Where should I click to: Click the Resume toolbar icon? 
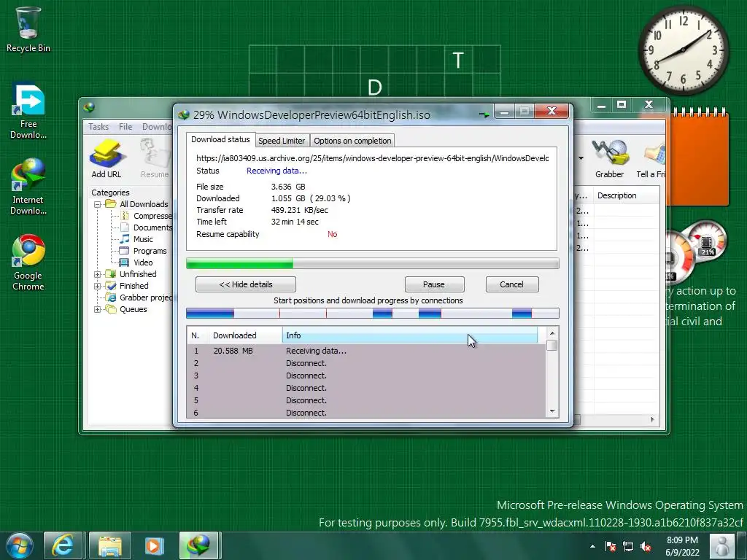(155, 158)
